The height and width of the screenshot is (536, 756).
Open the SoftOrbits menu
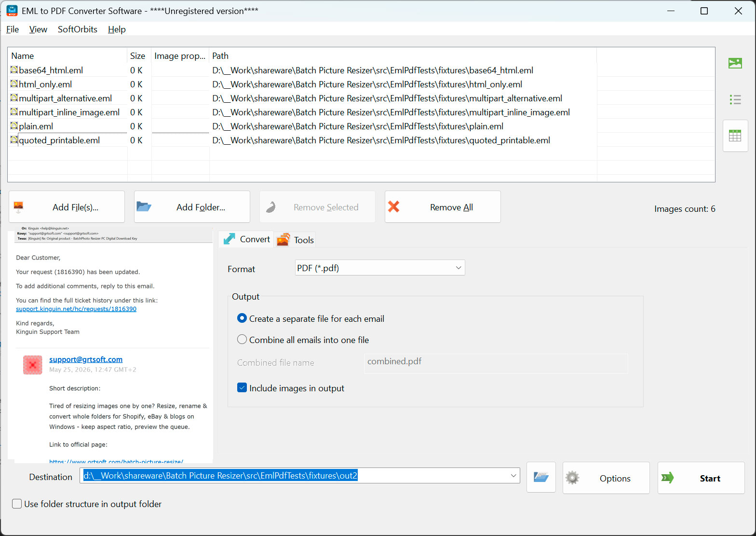pos(78,29)
